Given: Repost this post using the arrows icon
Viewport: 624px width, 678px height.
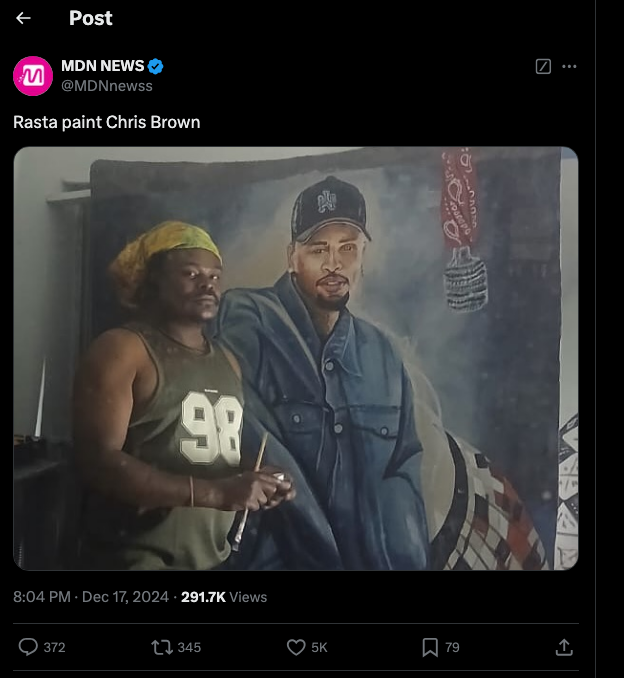Looking at the screenshot, I should (162, 647).
